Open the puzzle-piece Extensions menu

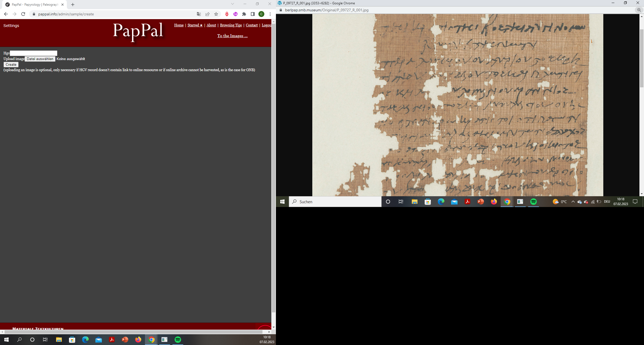tap(244, 14)
